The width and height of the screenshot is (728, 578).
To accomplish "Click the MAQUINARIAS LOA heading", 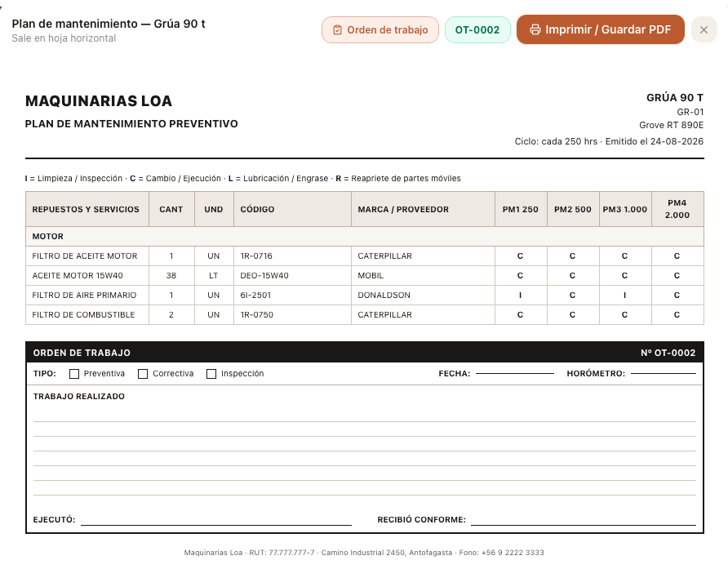I will (x=99, y=100).
